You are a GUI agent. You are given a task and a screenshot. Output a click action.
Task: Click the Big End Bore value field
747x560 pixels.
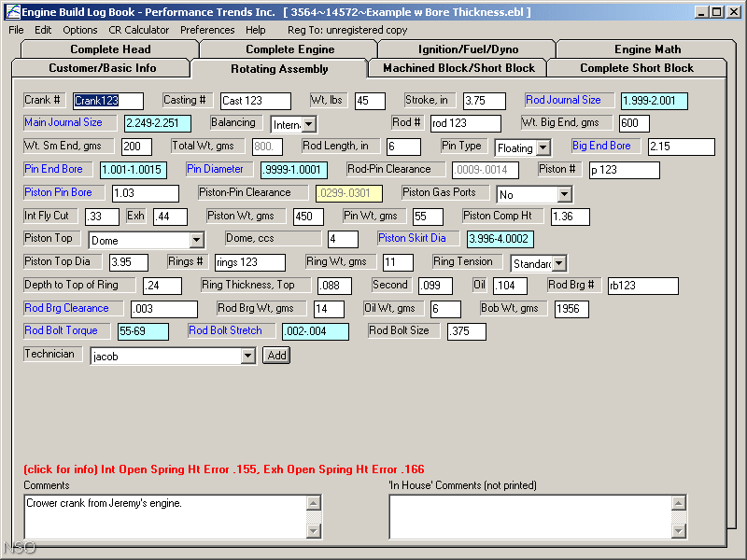[682, 147]
